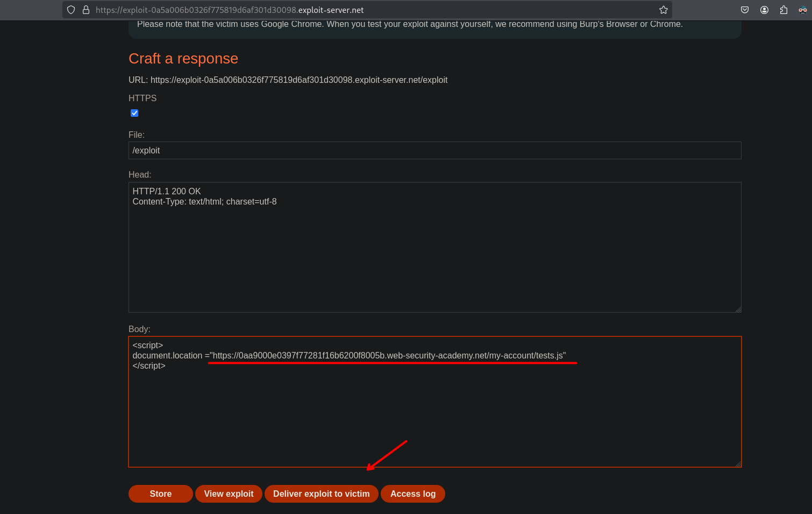Click the padlock site information icon
The height and width of the screenshot is (514, 812).
point(86,10)
